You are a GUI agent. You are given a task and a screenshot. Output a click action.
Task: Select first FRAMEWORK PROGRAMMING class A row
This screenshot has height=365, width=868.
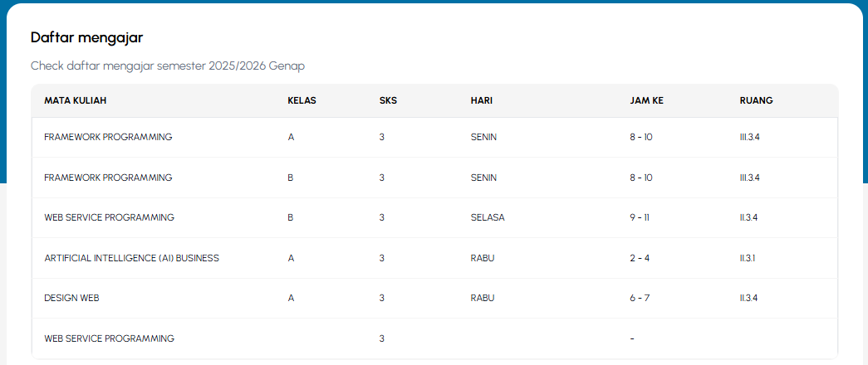click(434, 137)
